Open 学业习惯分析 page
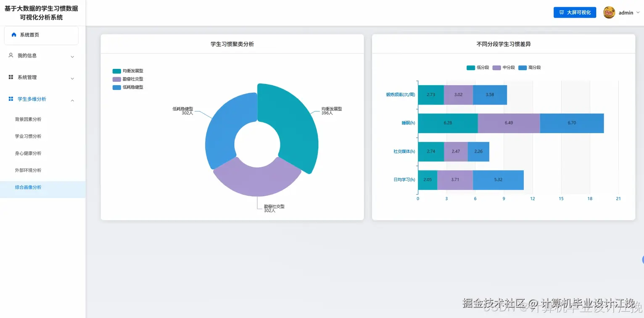The width and height of the screenshot is (644, 318). point(28,136)
